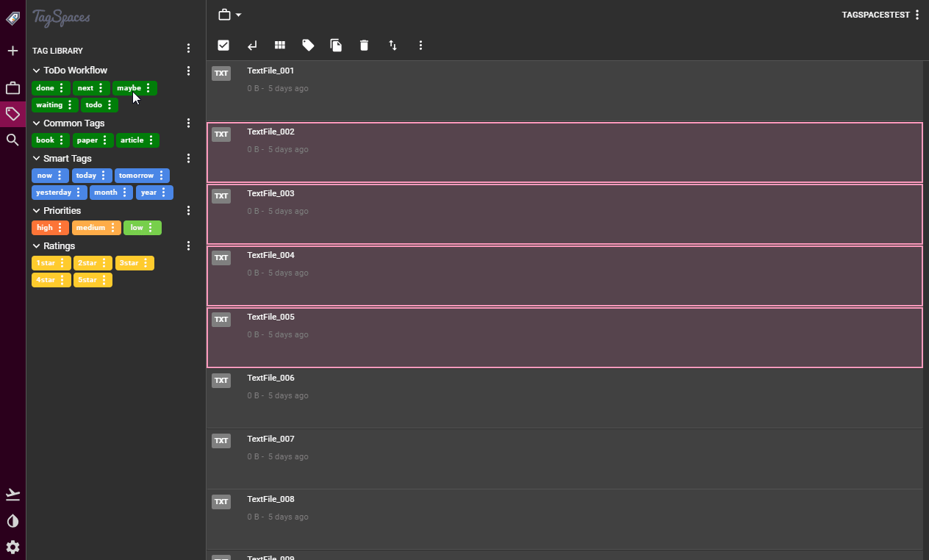Open Tag Library options menu
Viewport: 929px width, 560px height.
tap(188, 49)
